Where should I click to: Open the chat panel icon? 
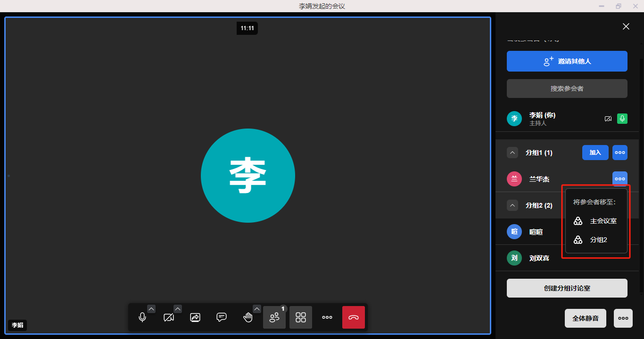(x=222, y=317)
